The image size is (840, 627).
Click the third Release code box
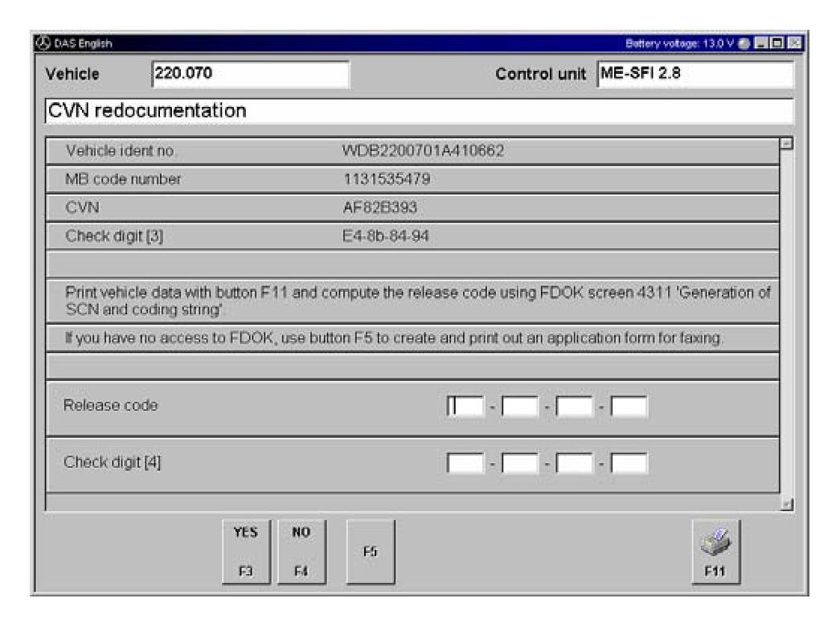coord(575,408)
